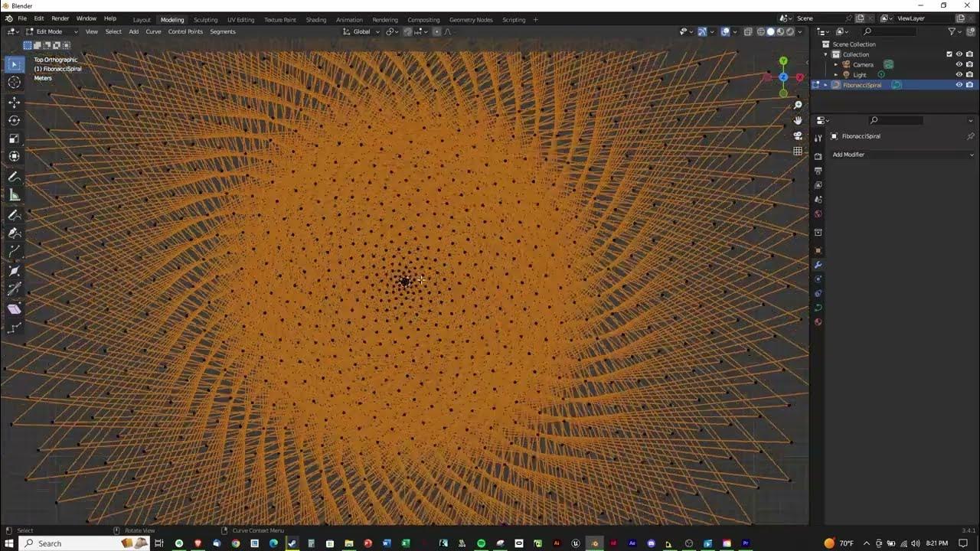Open the Control Points menu

pos(185,31)
